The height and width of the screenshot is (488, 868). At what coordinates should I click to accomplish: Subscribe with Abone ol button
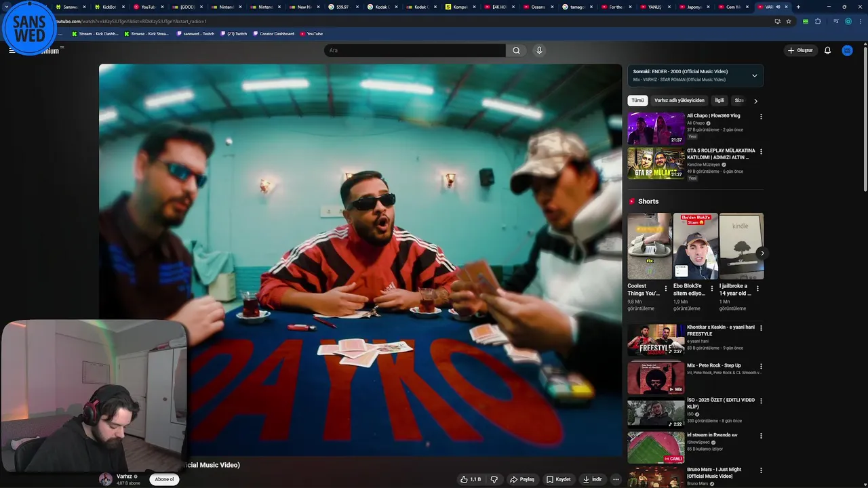[164, 479]
